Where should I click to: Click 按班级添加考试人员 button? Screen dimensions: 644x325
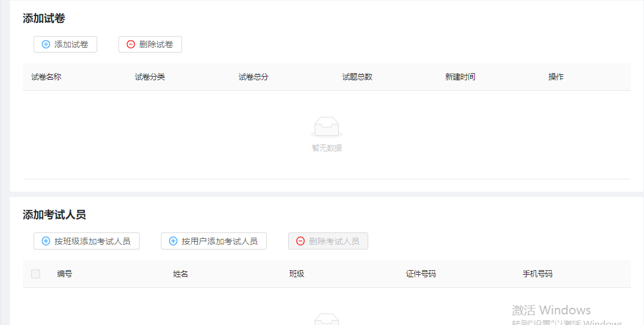point(87,241)
